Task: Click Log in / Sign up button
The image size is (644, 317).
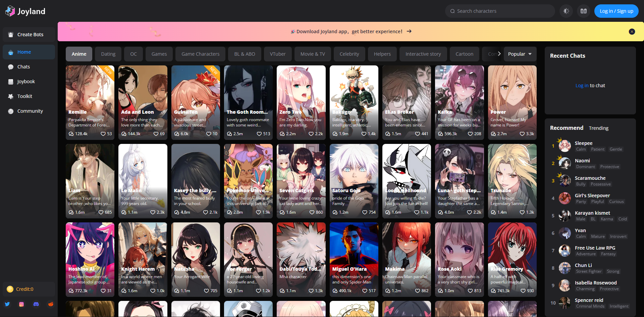Action: point(616,11)
